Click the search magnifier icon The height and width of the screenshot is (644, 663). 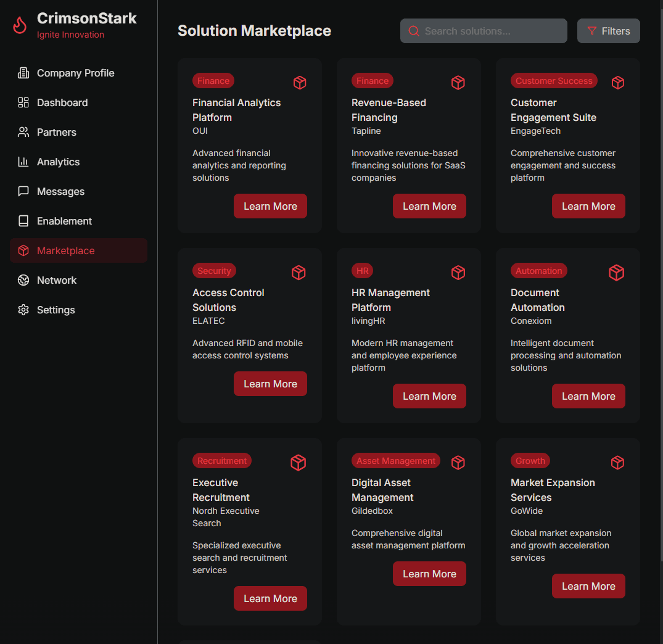(x=414, y=31)
